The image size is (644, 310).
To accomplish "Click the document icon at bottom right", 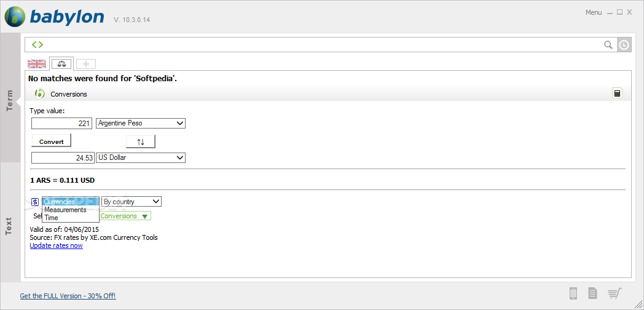I will (x=592, y=293).
